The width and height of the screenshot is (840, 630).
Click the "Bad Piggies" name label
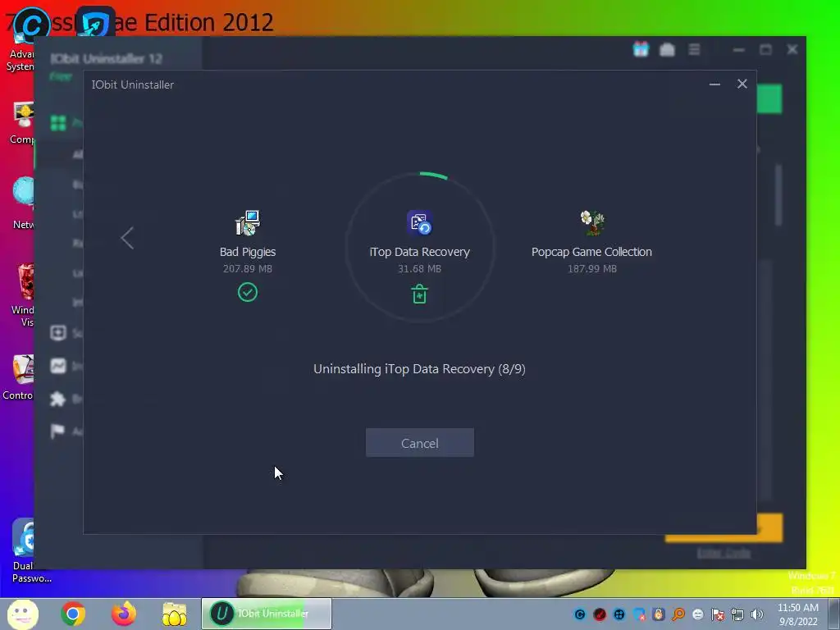[248, 252]
